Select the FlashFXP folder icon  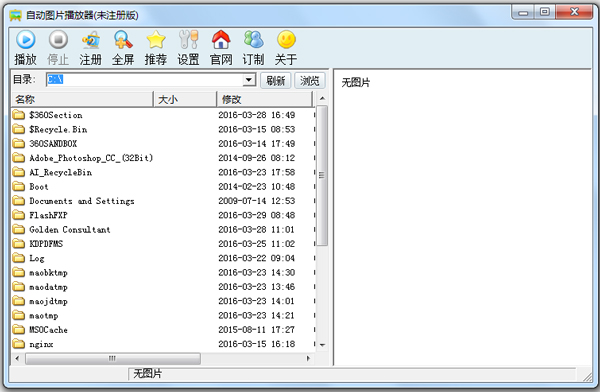click(x=18, y=215)
